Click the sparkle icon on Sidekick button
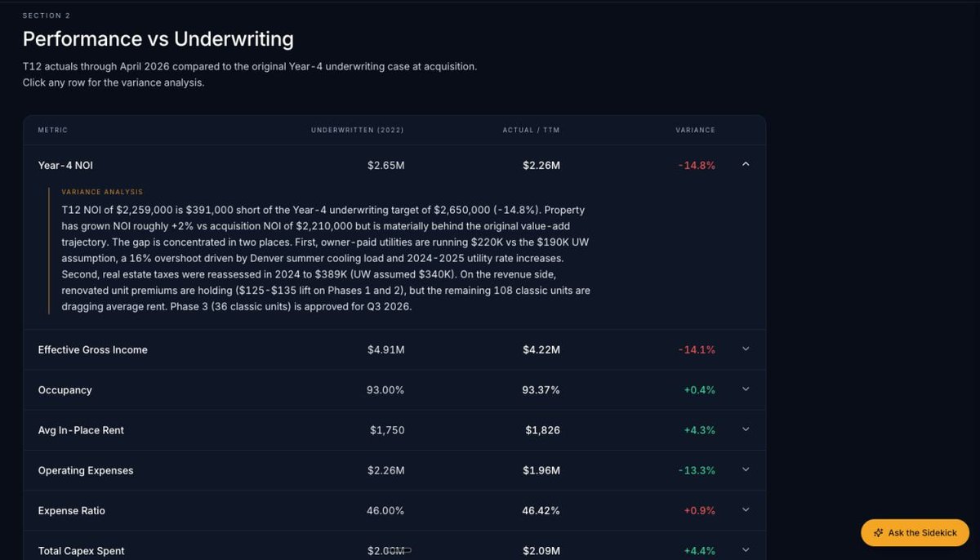Viewport: 980px width, 560px height. pyautogui.click(x=879, y=533)
